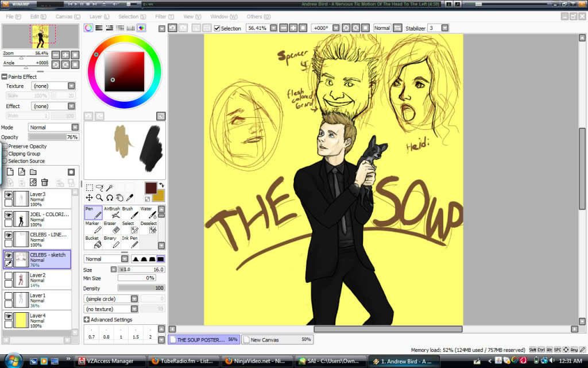The height and width of the screenshot is (368, 588).
Task: Enable Selection Source checkbox
Action: click(5, 161)
